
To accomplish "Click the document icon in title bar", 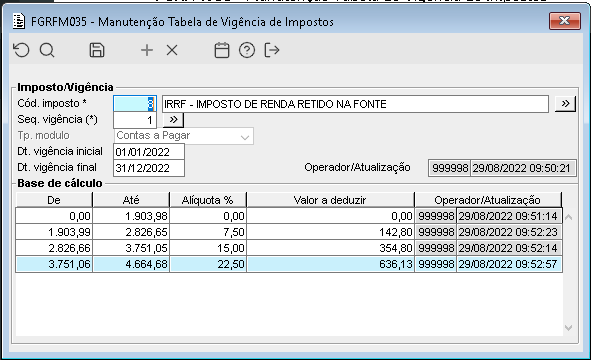I will click(x=19, y=22).
